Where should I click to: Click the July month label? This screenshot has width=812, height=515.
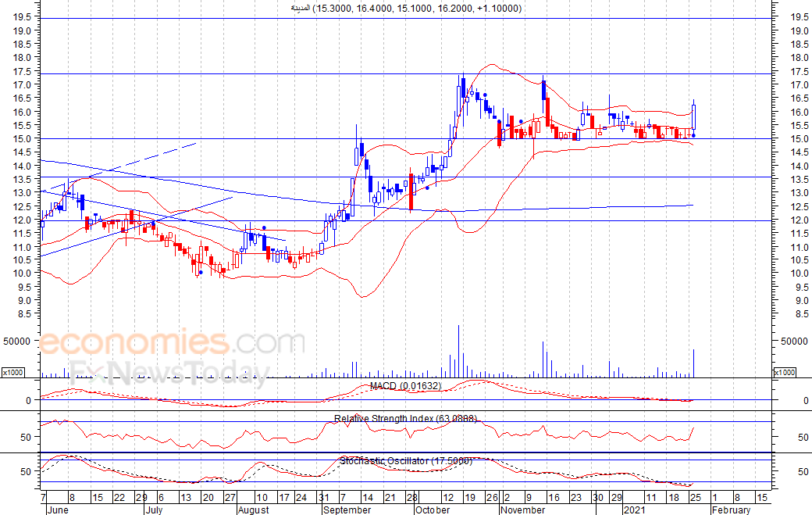[x=155, y=510]
